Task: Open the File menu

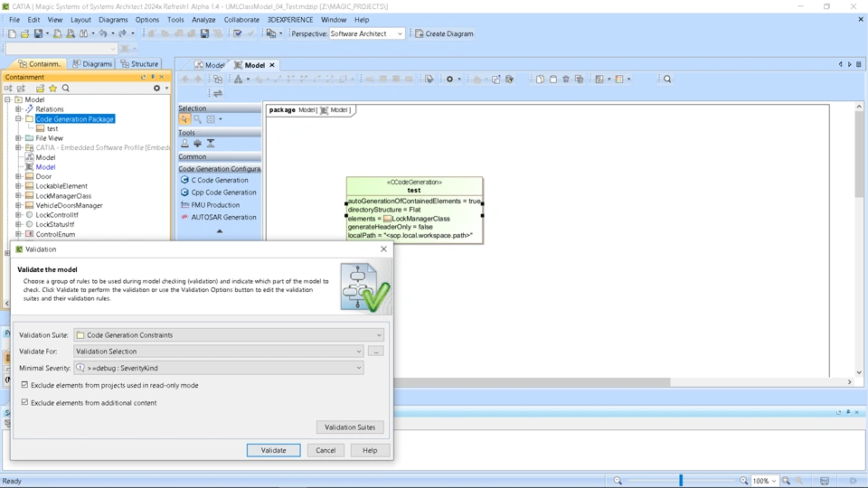Action: (14, 19)
